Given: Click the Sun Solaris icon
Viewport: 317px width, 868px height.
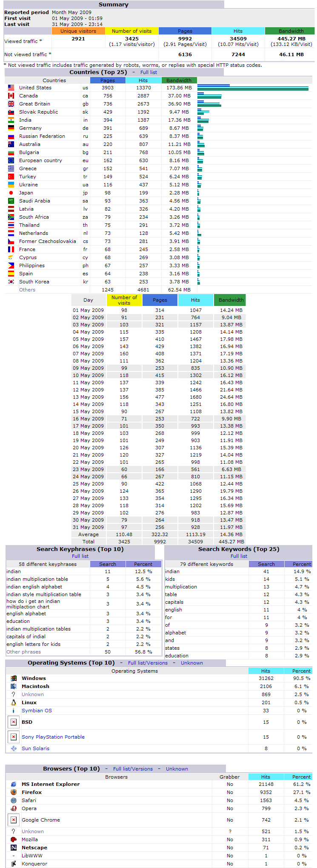Looking at the screenshot, I should tap(14, 748).
